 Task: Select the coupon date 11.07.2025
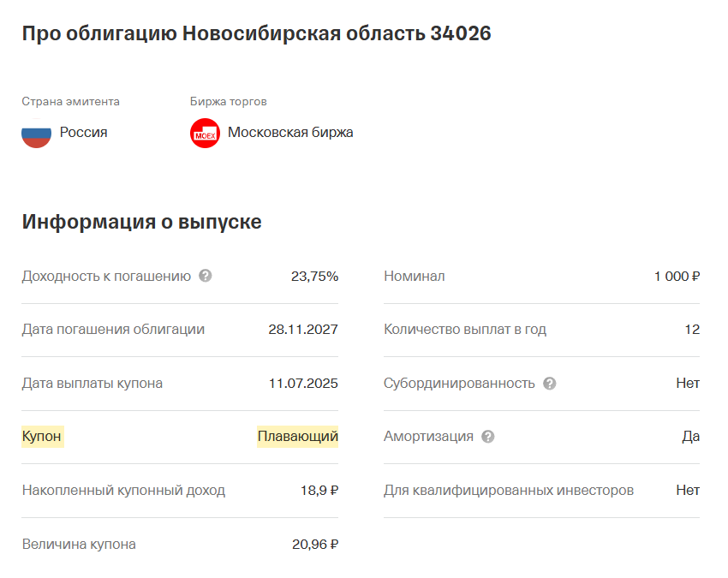pos(303,383)
